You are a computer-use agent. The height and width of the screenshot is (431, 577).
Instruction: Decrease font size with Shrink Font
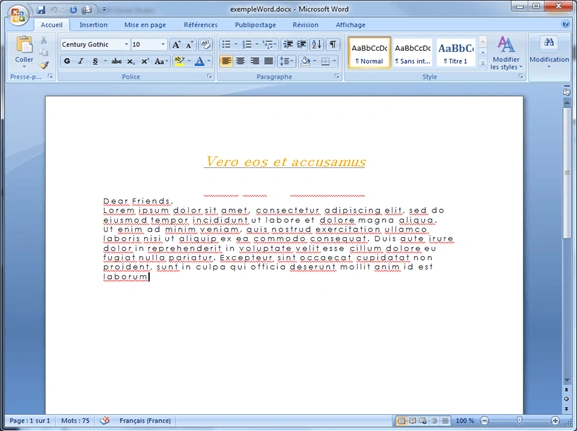point(189,45)
